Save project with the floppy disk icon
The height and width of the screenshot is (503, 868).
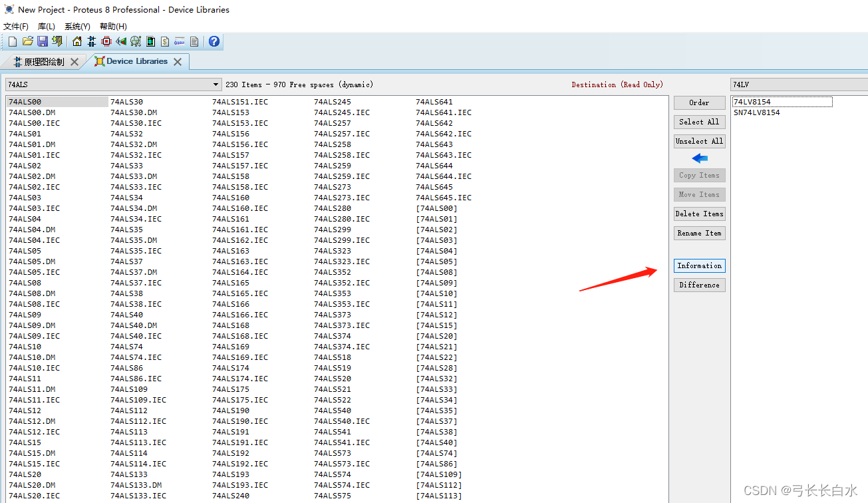pos(42,41)
